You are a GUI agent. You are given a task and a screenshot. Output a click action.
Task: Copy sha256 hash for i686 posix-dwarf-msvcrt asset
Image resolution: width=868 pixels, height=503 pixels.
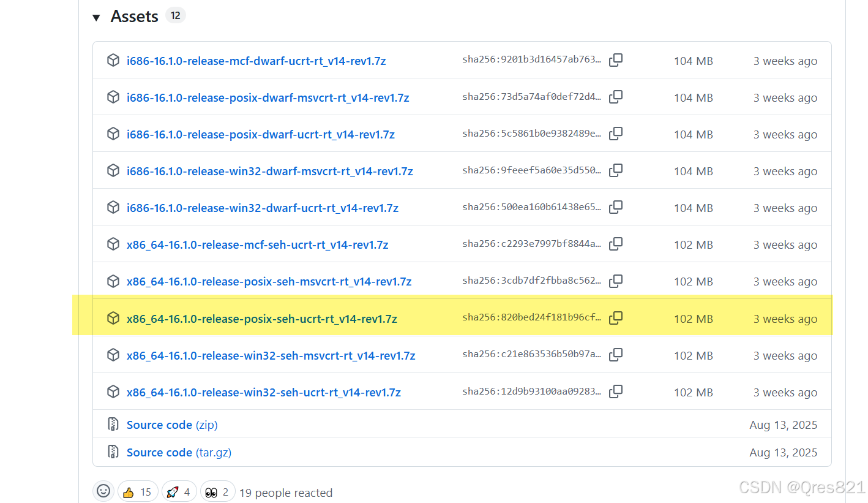pos(616,97)
